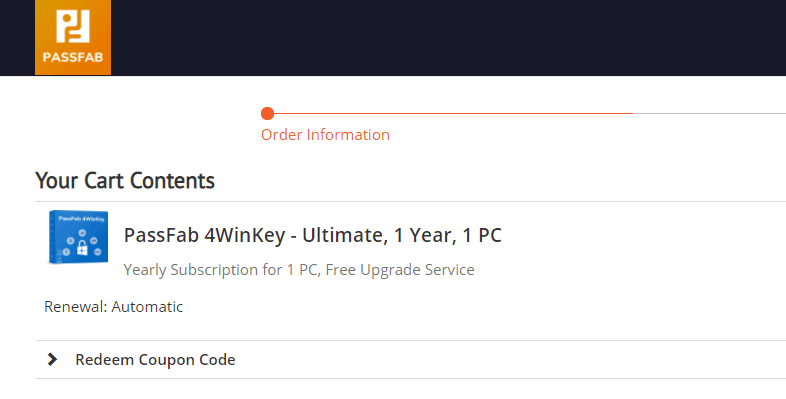Click the Automatic renewal value
786x399 pixels.
click(x=147, y=307)
